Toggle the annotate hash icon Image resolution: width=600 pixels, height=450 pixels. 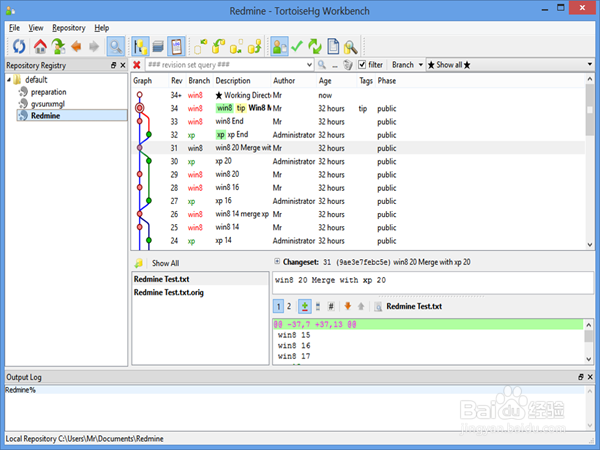331,306
